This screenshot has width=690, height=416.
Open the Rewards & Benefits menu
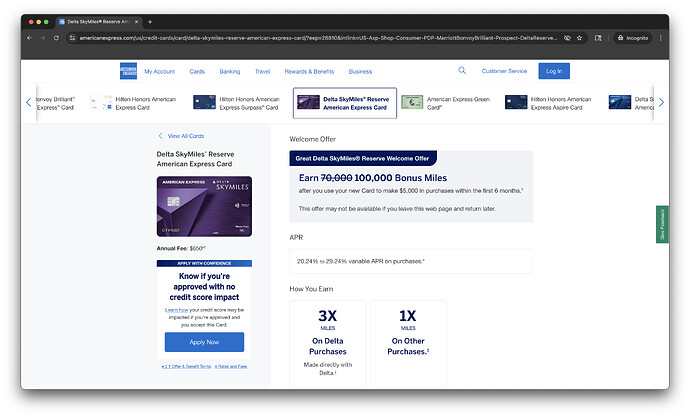pos(309,72)
